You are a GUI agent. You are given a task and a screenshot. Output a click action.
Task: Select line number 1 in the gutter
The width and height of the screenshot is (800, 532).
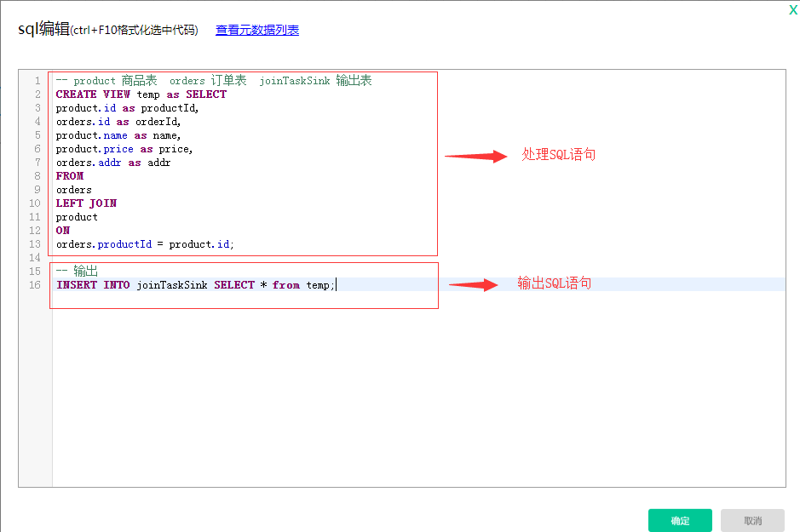click(x=37, y=81)
